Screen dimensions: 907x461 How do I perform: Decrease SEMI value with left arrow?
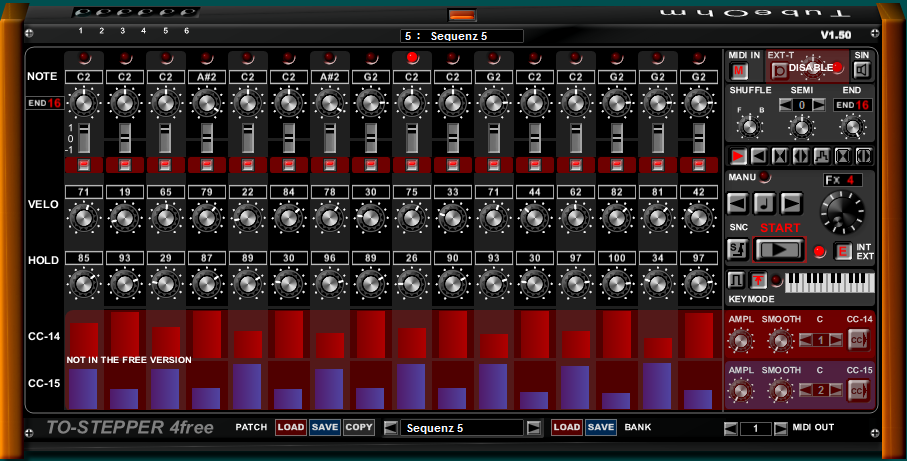pyautogui.click(x=785, y=105)
